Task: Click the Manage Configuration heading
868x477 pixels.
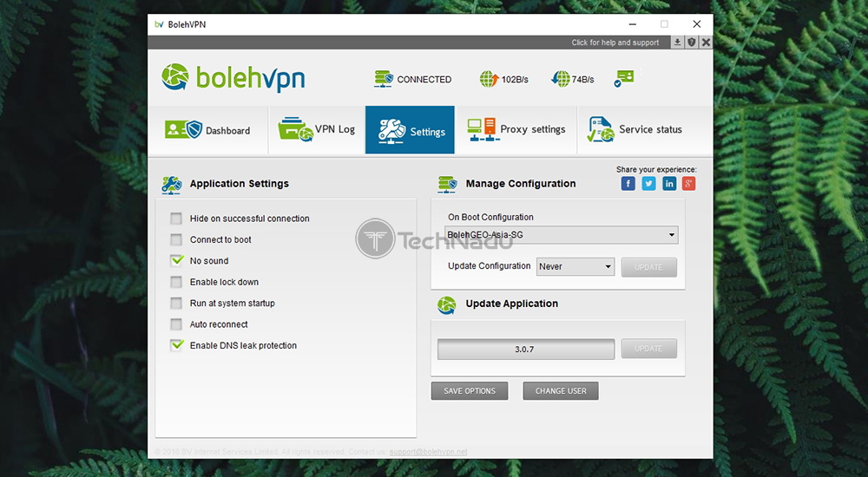Action: (520, 184)
